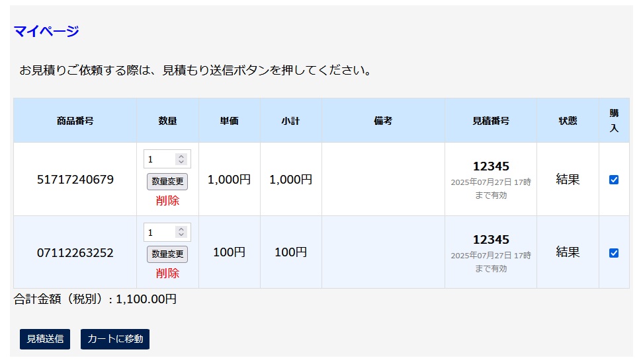Click the 商品番号 column header
Screen dimensions: 639x364
75,121
